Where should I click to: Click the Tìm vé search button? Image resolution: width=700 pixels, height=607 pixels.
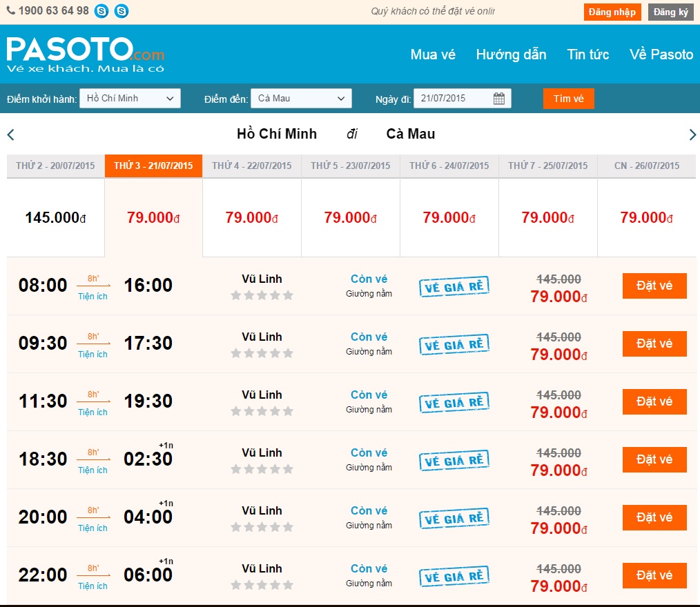coord(568,99)
